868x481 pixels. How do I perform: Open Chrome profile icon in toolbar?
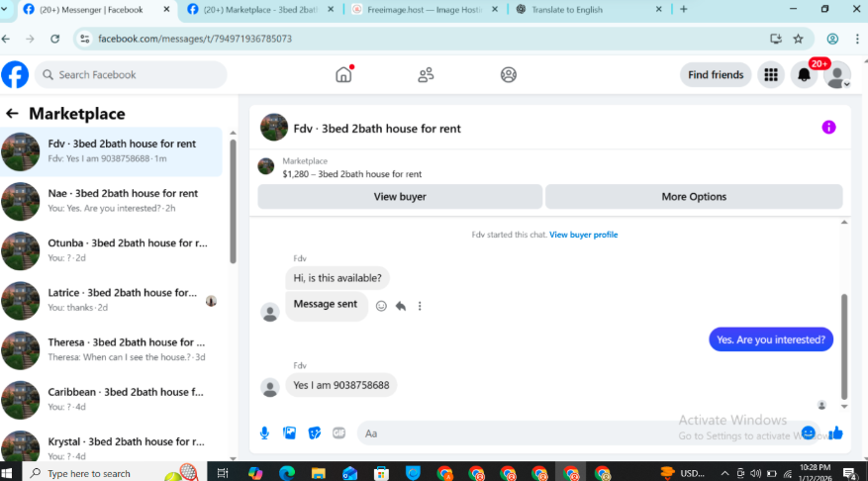click(x=832, y=39)
